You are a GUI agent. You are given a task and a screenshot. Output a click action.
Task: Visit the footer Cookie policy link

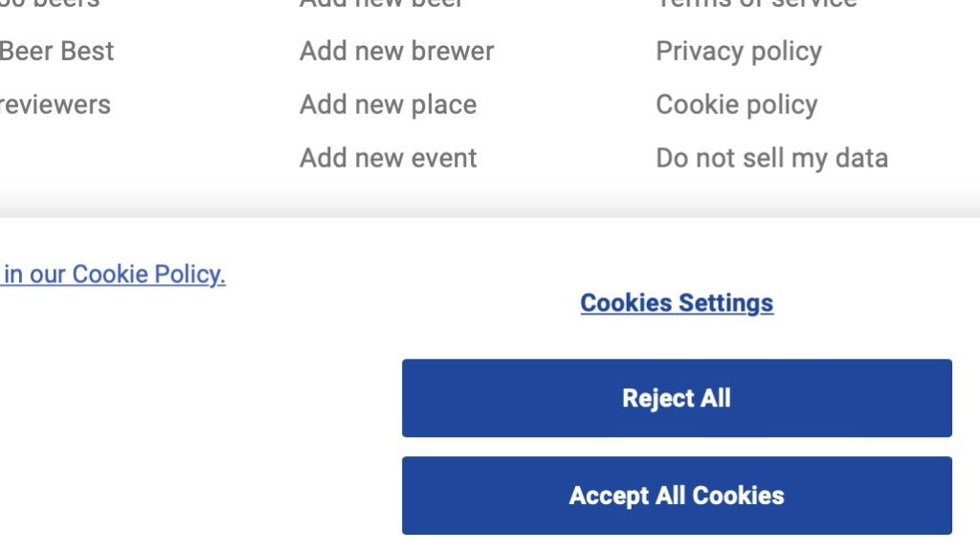click(x=736, y=105)
